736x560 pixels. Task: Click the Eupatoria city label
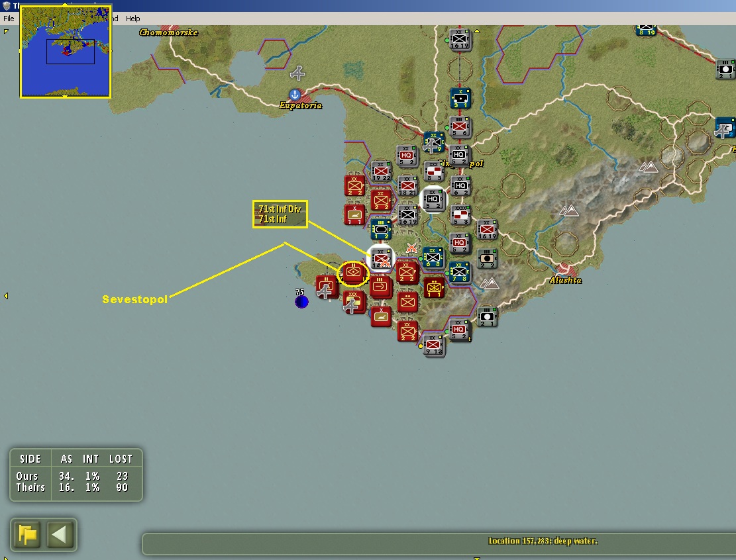coord(300,105)
